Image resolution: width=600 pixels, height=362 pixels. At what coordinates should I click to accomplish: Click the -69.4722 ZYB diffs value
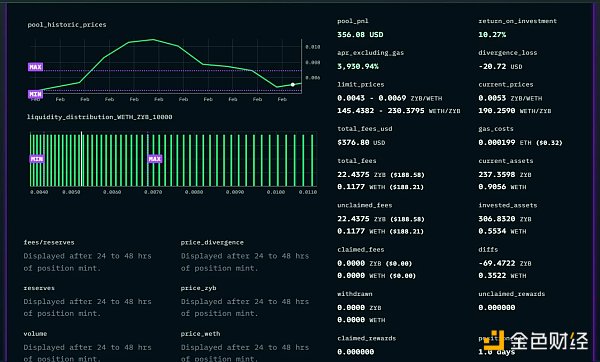click(x=505, y=263)
